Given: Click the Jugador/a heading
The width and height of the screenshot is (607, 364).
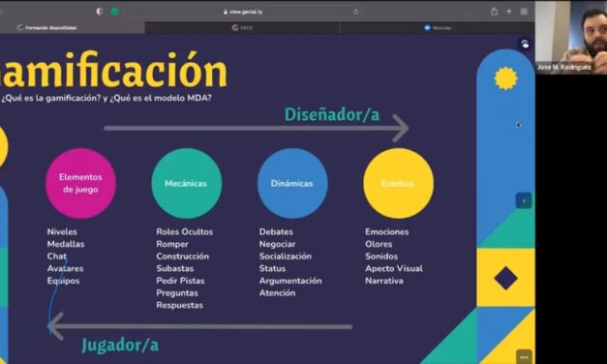Looking at the screenshot, I should (x=120, y=345).
